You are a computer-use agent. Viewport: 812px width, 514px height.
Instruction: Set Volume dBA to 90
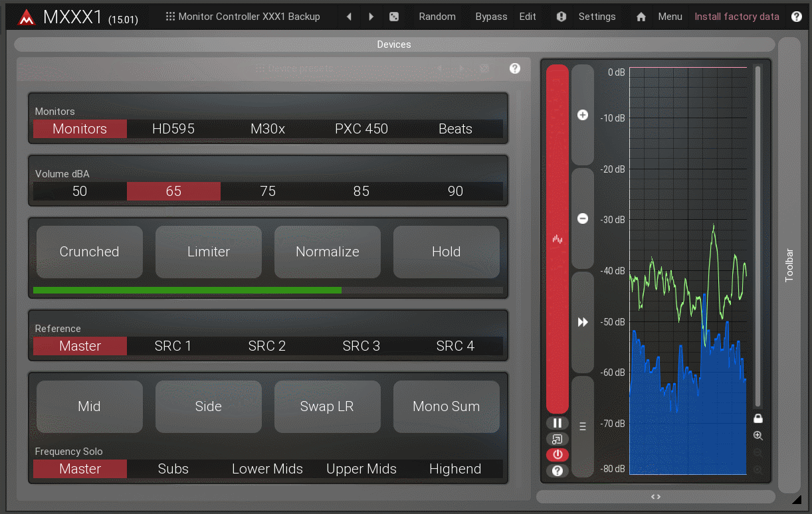pos(455,191)
